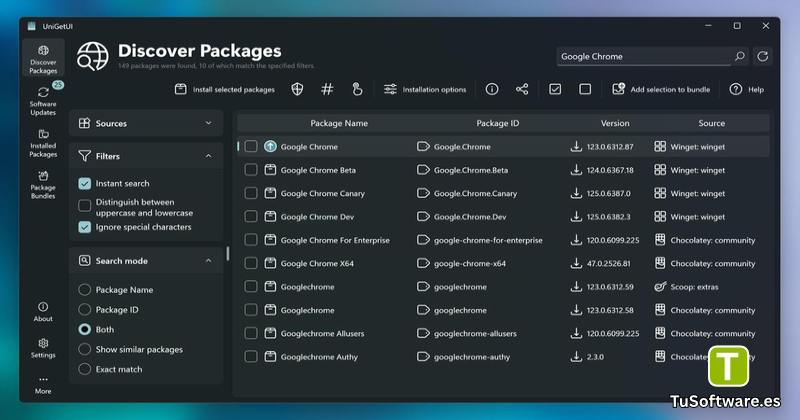Click Install selected packages button
The image size is (800, 420).
point(224,89)
